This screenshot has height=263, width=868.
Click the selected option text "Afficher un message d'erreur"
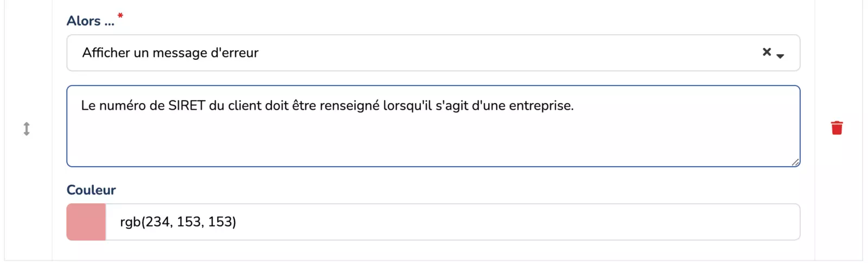click(170, 53)
